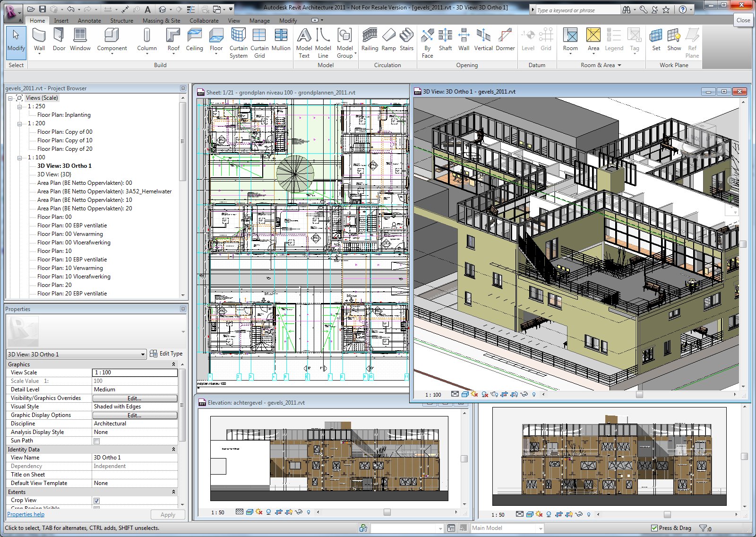Select the Wall tool icon

39,35
